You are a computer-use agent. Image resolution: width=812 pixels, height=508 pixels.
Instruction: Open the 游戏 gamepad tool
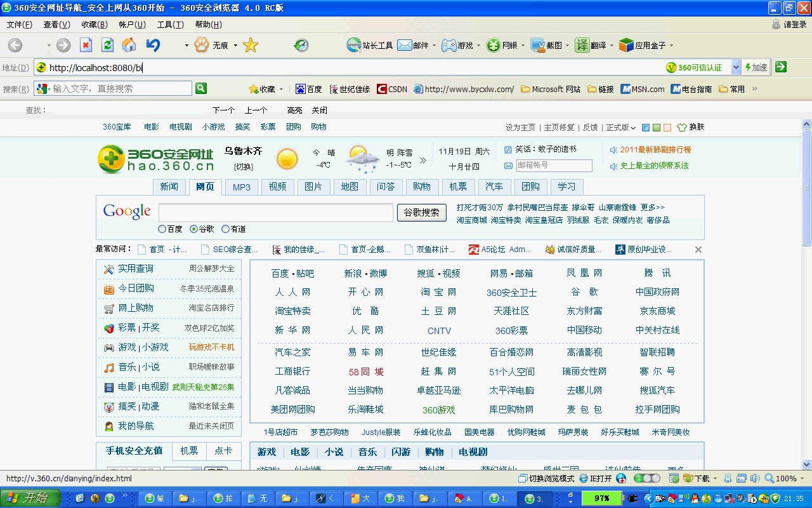pyautogui.click(x=457, y=45)
